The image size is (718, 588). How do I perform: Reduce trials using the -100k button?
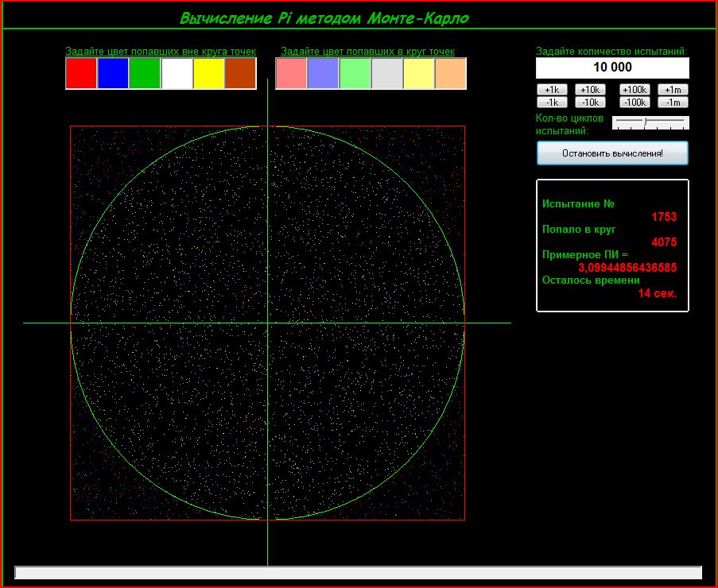[x=635, y=103]
